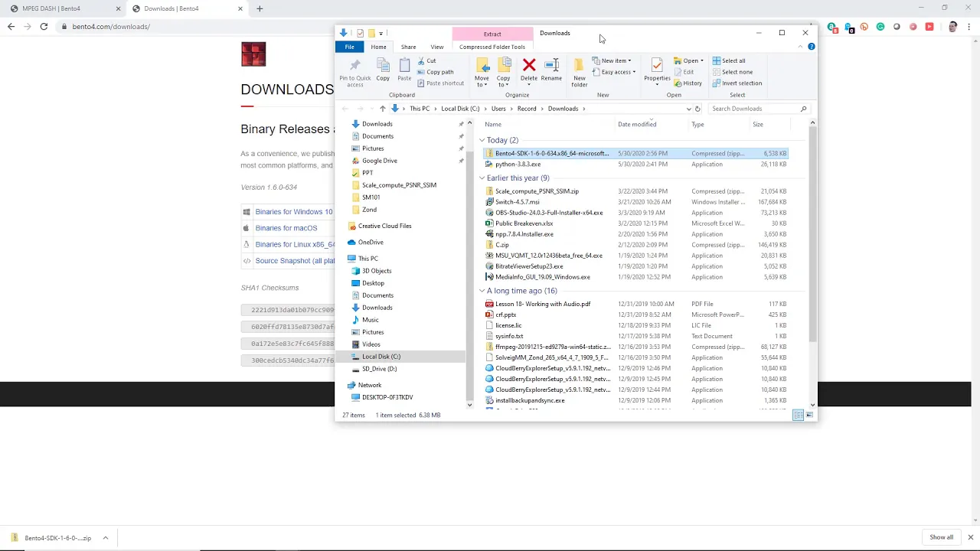
Task: Click Select none in the ribbon
Action: [x=732, y=72]
